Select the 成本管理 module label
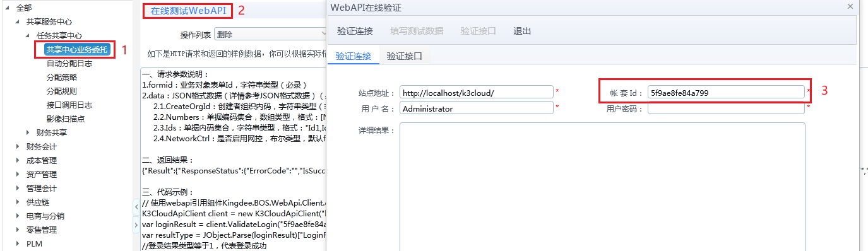Screen dimensions: 868x251 point(42,160)
